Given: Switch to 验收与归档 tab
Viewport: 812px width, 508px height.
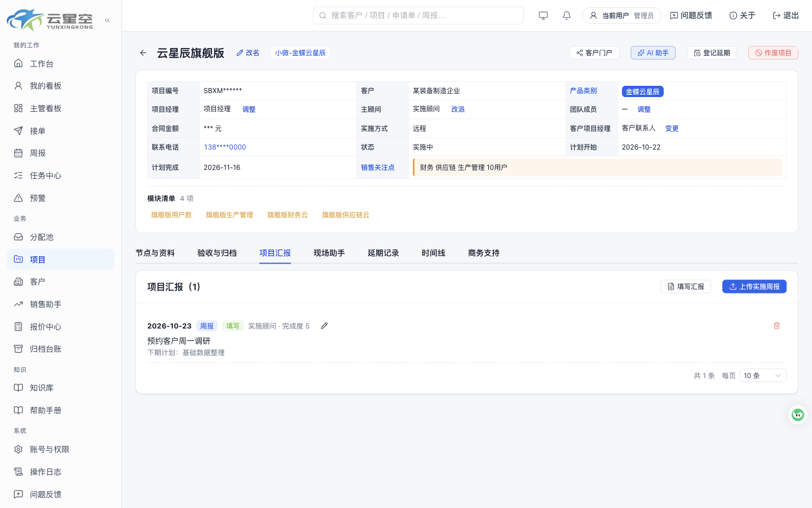Looking at the screenshot, I should click(x=217, y=253).
